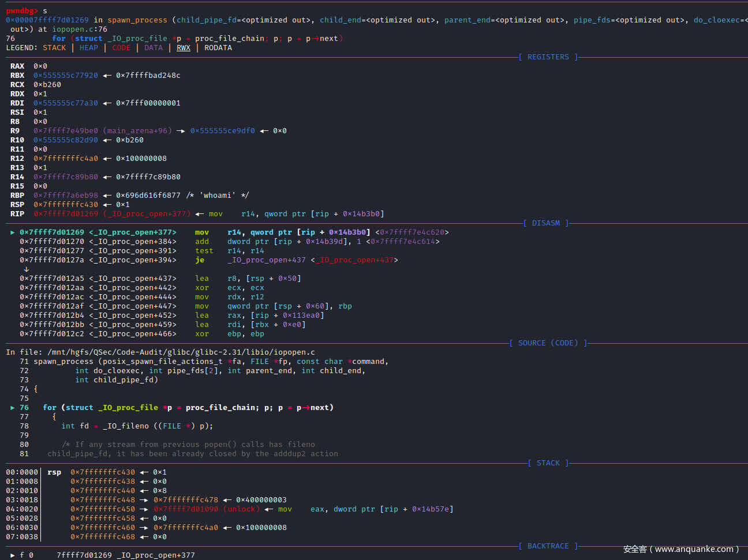Click the down arrow jump indicator in disassembly

coord(26,269)
